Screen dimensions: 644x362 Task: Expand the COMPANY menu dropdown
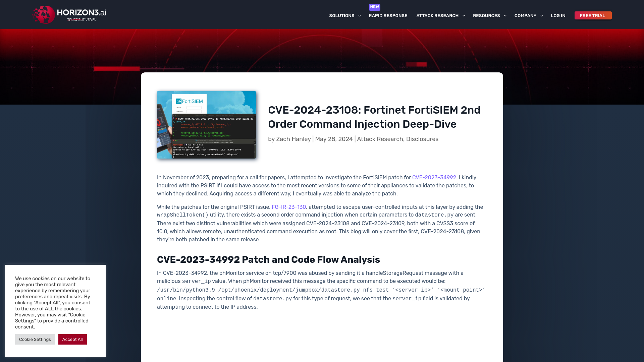tap(529, 15)
